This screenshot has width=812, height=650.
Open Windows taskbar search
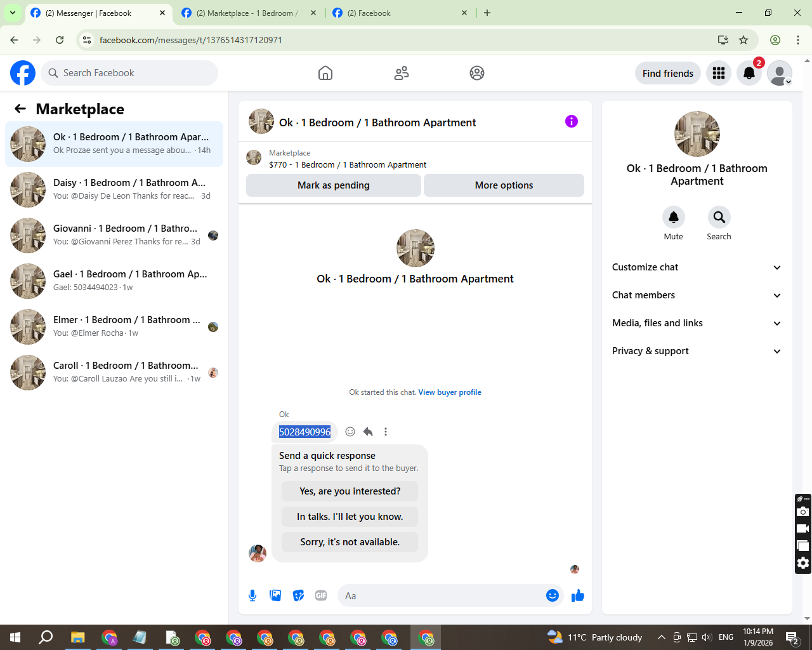[46, 637]
